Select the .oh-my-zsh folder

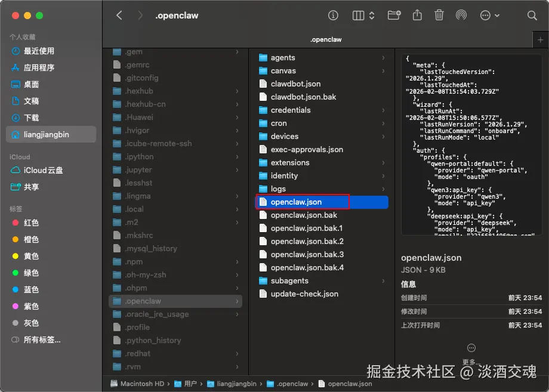(175, 274)
